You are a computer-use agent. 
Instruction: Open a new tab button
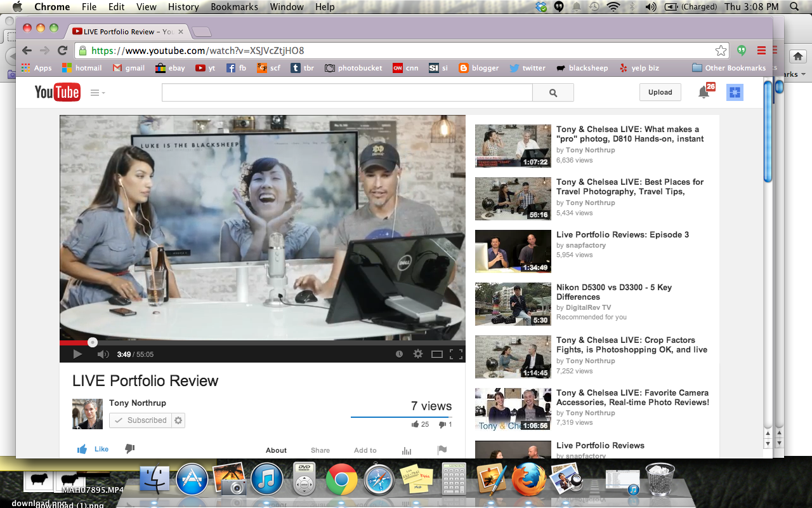202,32
